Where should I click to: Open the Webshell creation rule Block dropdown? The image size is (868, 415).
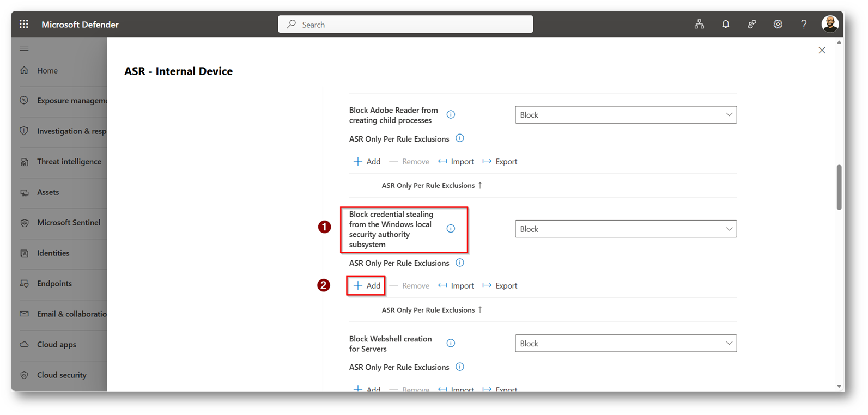pos(626,344)
